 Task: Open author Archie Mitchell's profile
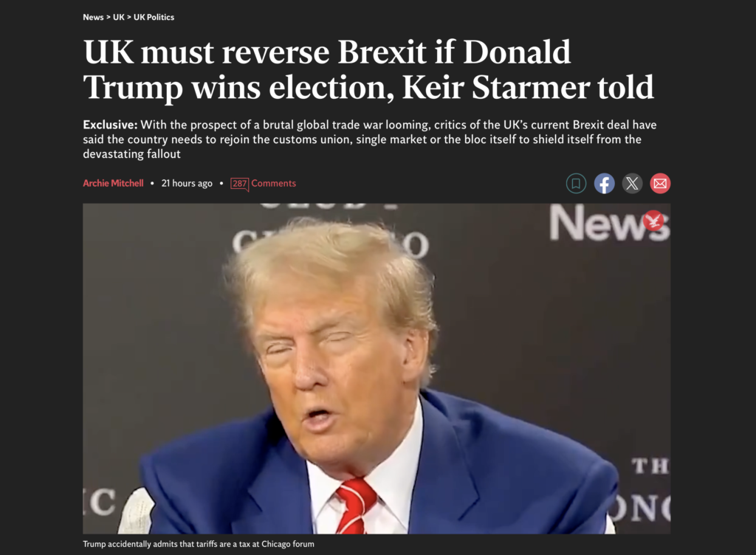coord(113,183)
